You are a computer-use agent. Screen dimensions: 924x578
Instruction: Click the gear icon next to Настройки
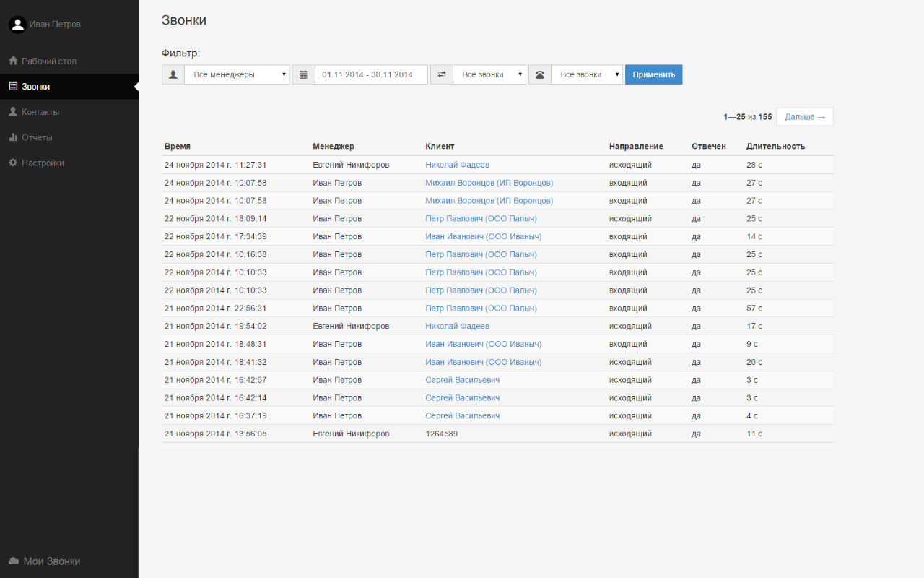[x=13, y=163]
